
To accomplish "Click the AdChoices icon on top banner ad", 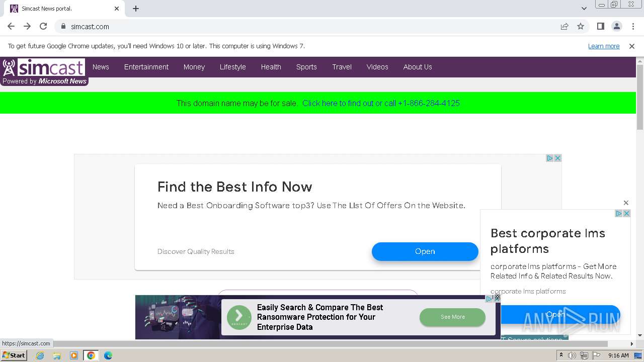I will 550,158.
